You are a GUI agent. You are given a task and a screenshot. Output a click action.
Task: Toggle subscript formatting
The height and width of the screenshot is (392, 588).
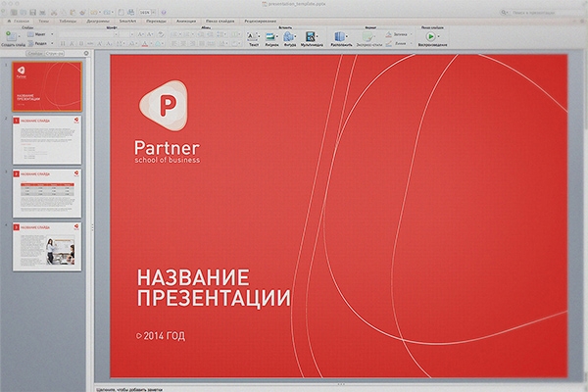coord(109,43)
